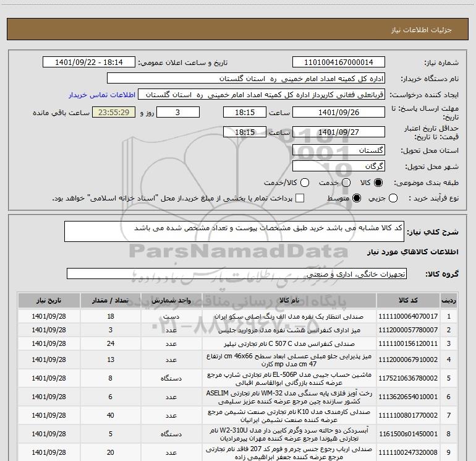This screenshot has height=461, width=476.
Task: Click product code 1111100247320008
Action: click(408, 452)
